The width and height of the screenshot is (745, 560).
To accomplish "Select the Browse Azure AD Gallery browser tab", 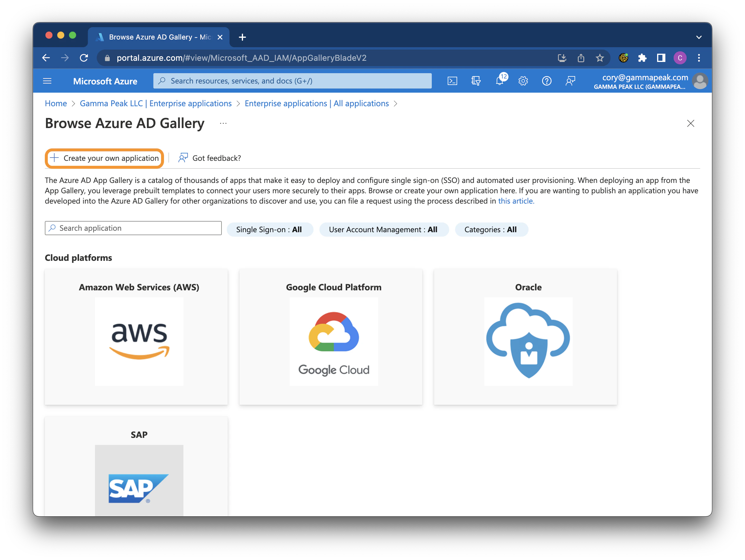I will (x=158, y=37).
